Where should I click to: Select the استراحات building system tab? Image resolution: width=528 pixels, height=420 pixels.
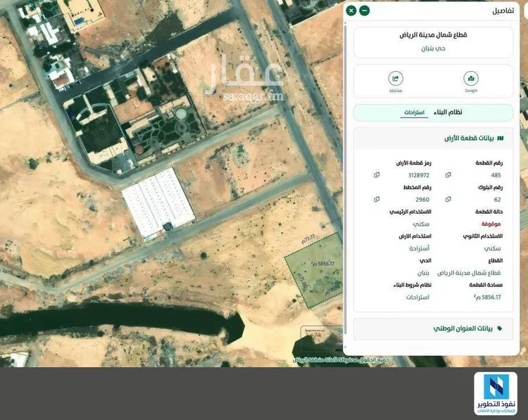(x=414, y=113)
